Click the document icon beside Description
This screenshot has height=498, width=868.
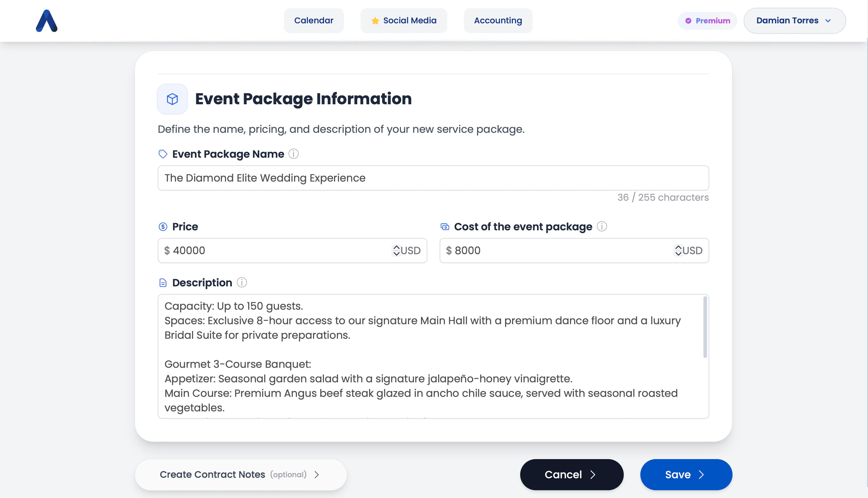tap(163, 282)
